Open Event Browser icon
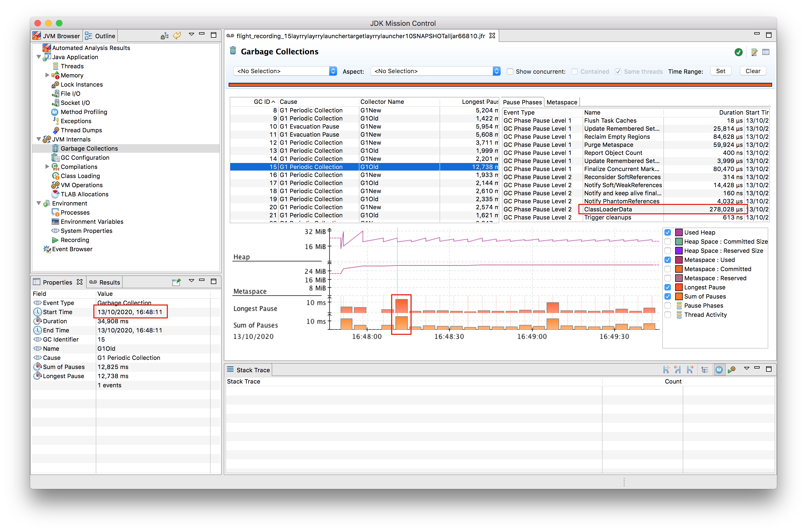This screenshot has height=532, width=807. 47,249
